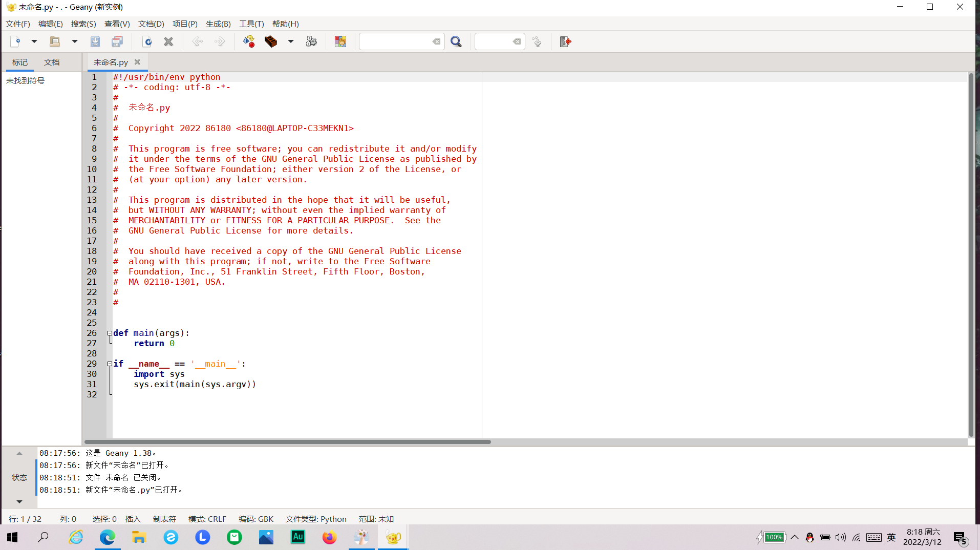Navigate forward one location arrow
Screen dimensions: 980x550
[x=219, y=41]
